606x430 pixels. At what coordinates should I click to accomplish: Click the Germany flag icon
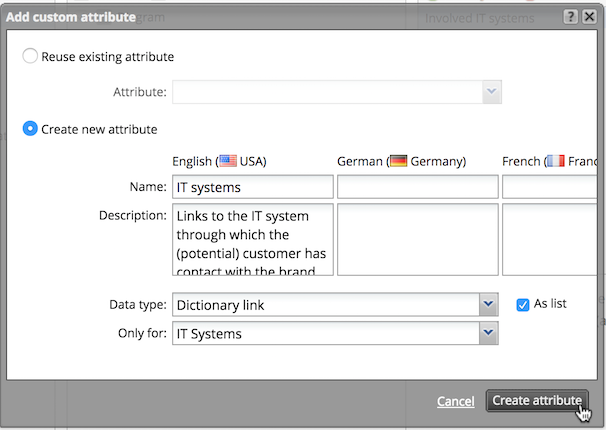(x=398, y=161)
